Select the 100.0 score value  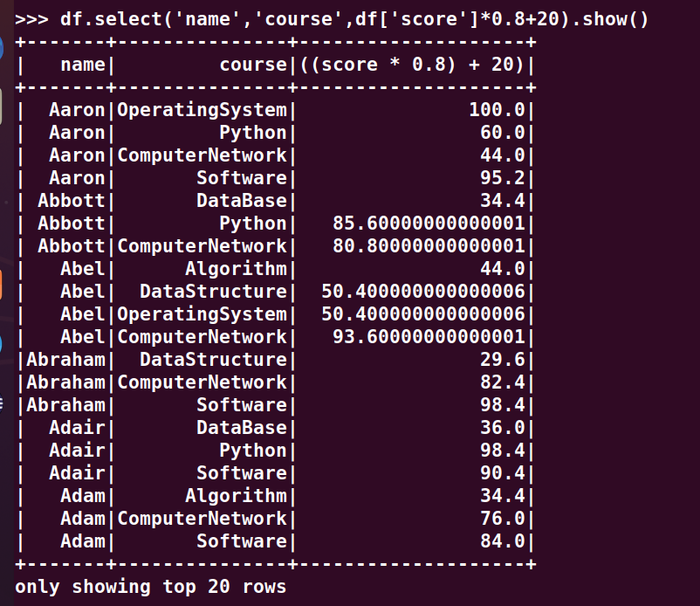[497, 110]
